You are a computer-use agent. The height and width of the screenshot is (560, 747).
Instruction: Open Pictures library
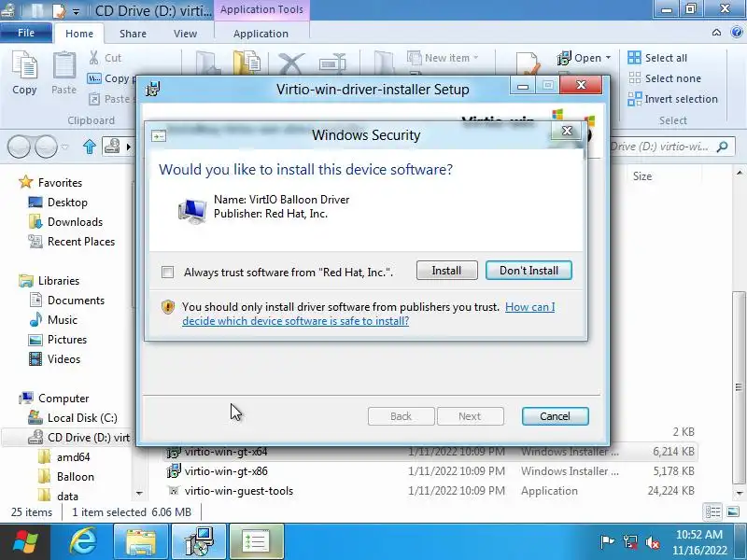(58, 340)
